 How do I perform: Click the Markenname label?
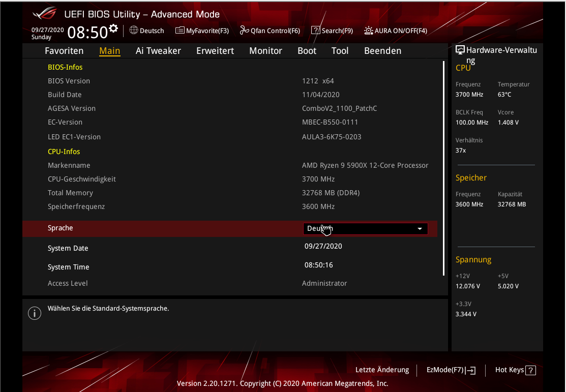coord(69,165)
